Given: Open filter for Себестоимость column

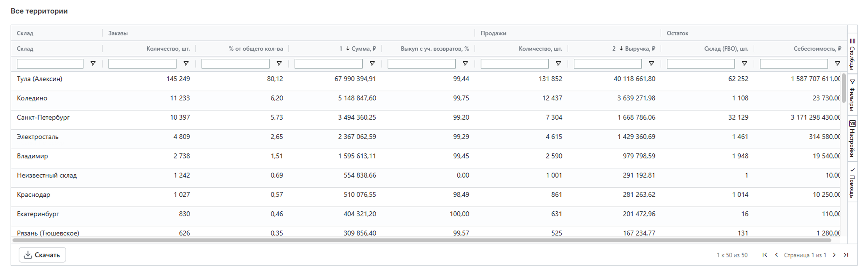Looking at the screenshot, I should (837, 63).
